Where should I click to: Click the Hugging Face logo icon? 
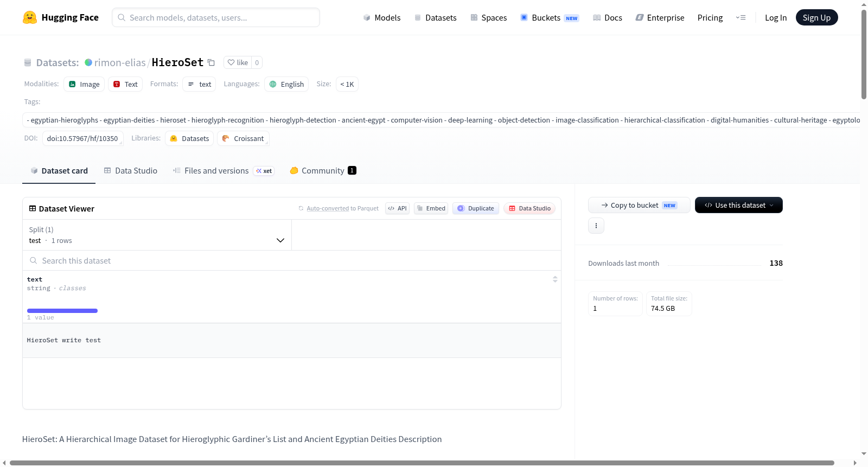(30, 17)
